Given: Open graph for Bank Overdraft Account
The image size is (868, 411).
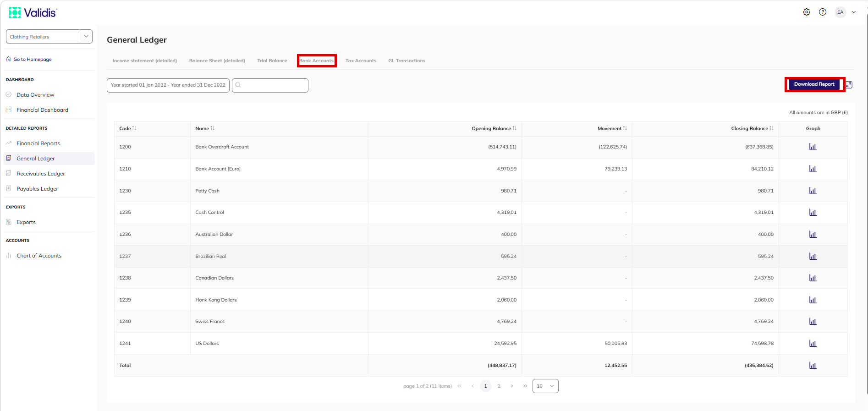Looking at the screenshot, I should (x=813, y=147).
